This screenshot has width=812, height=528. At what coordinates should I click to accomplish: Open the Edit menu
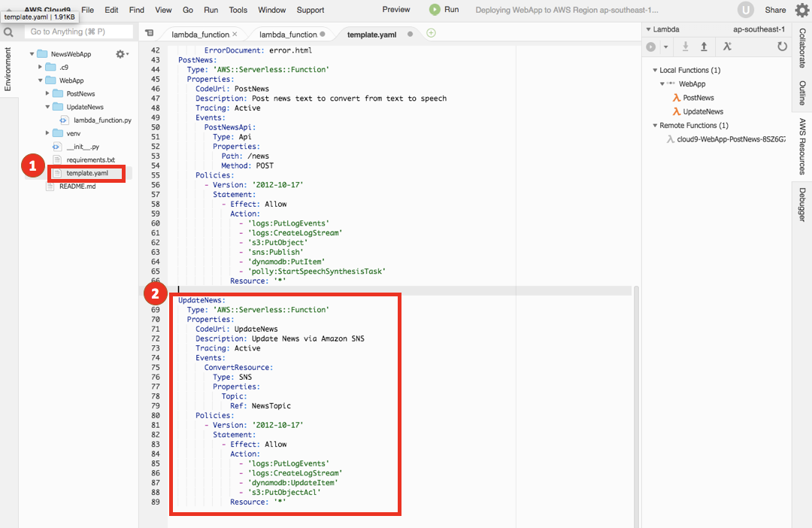[x=111, y=10]
